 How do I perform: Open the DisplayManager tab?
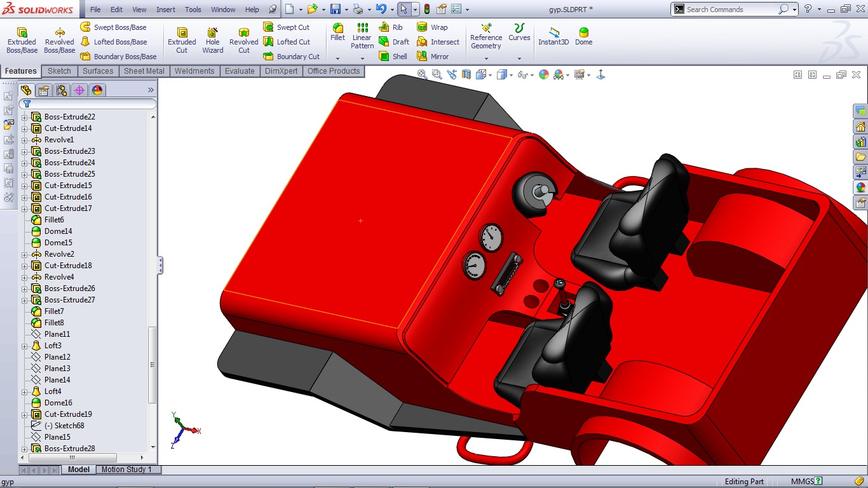click(97, 90)
